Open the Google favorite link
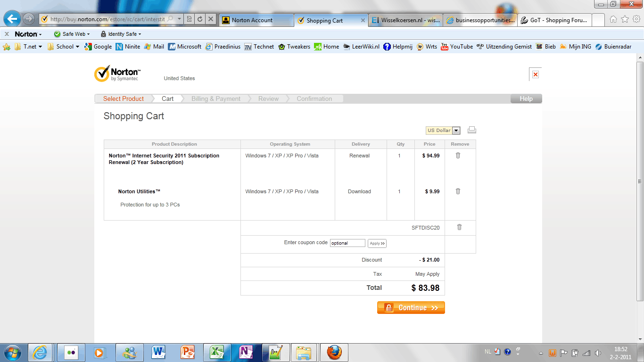 tap(98, 47)
